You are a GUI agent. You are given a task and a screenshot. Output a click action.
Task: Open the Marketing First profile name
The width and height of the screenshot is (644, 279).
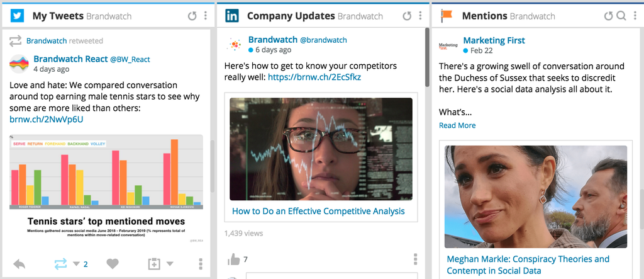494,40
